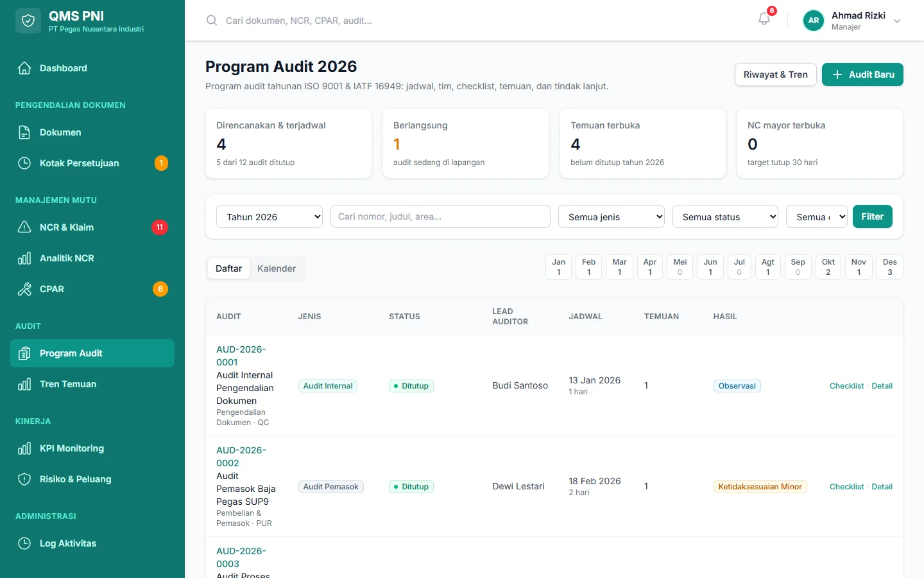
Task: Click the Audit Pemasok type tag
Action: [330, 487]
